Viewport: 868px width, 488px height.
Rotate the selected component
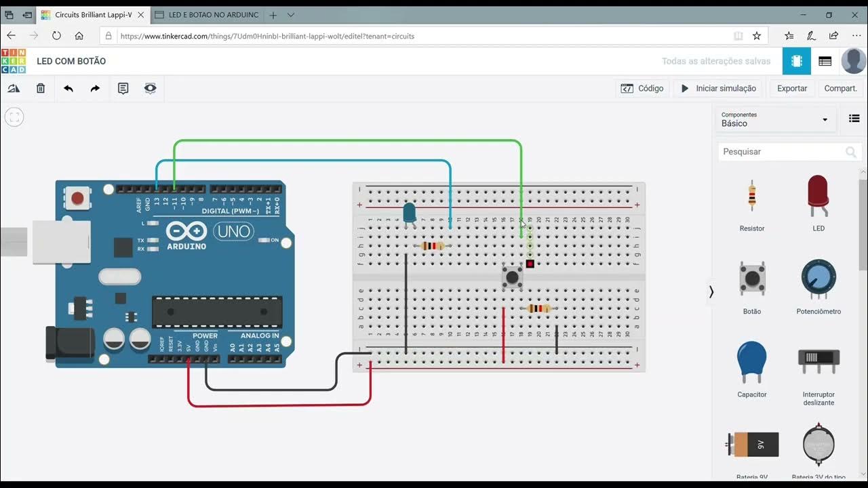point(14,88)
